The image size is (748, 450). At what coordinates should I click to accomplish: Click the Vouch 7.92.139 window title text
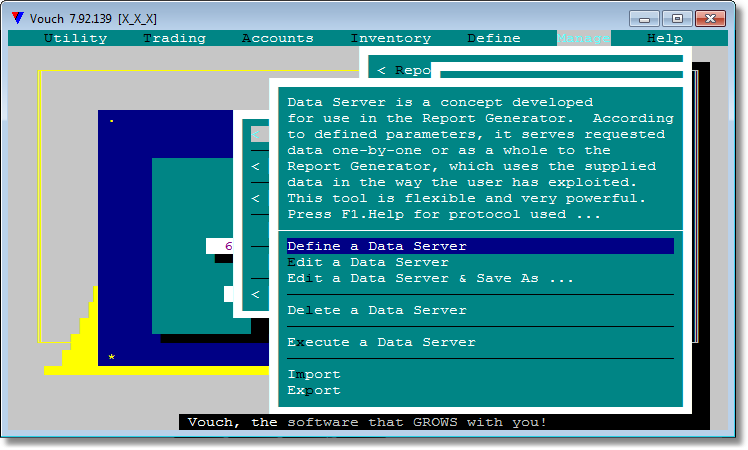pyautogui.click(x=93, y=19)
